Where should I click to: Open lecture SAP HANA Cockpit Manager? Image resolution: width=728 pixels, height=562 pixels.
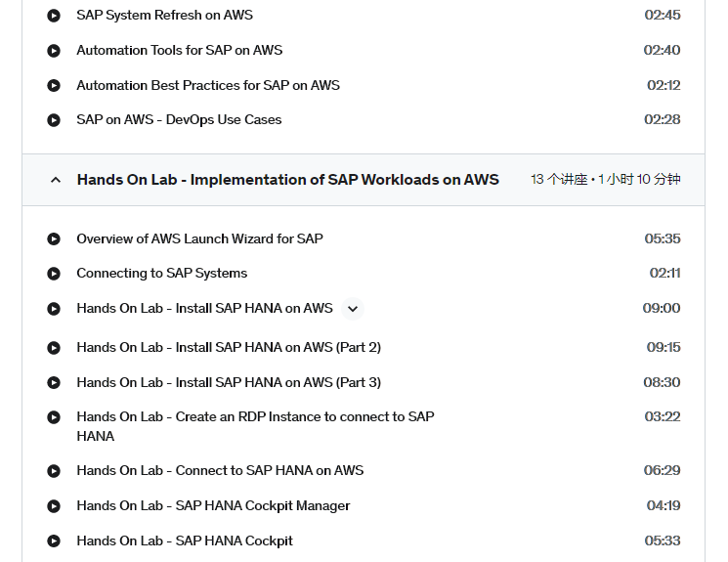tap(213, 506)
